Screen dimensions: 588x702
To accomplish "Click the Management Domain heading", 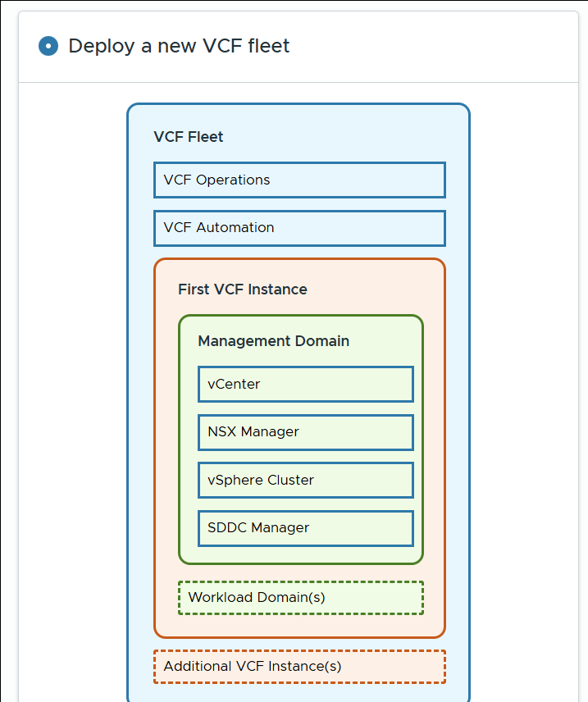I will (274, 341).
